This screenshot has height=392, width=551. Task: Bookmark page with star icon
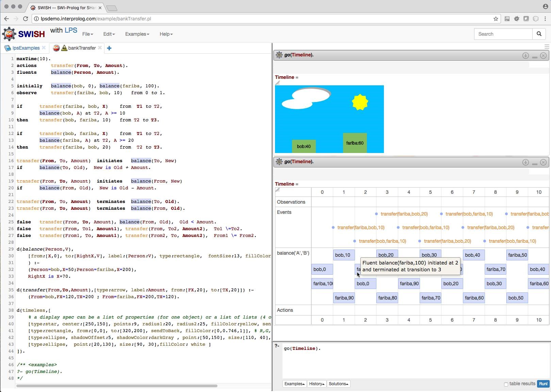tap(496, 19)
